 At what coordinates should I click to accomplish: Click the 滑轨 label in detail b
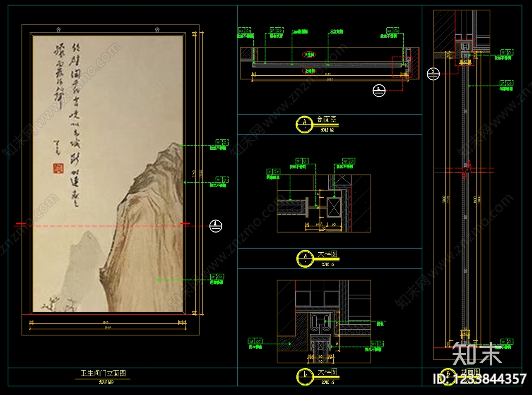click(x=380, y=324)
